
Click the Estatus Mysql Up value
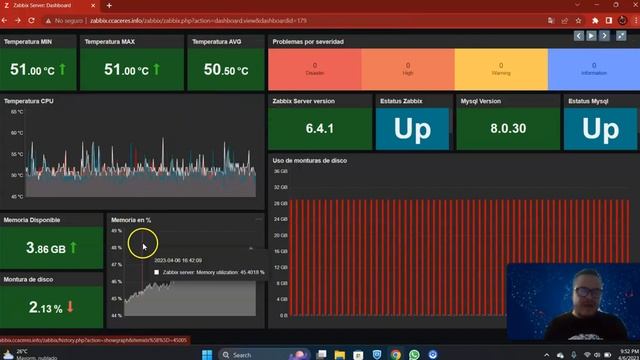click(600, 129)
